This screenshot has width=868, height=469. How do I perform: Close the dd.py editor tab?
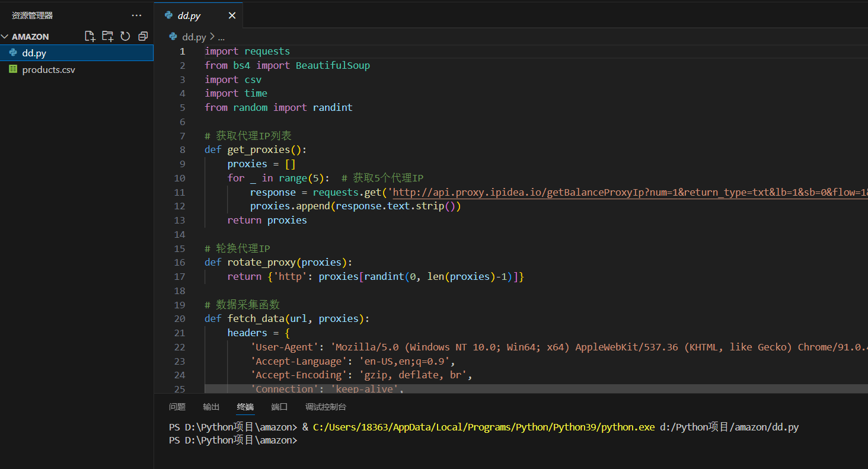click(x=232, y=16)
